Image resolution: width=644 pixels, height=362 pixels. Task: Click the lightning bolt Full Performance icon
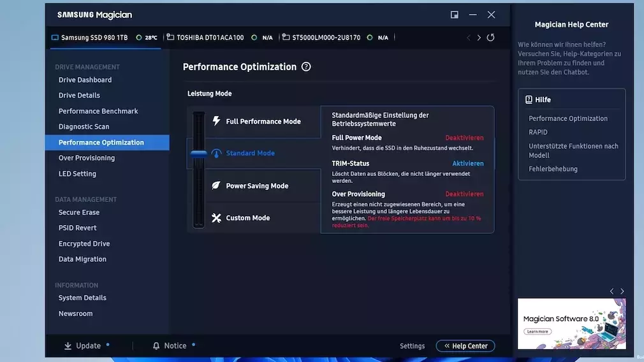click(x=216, y=121)
